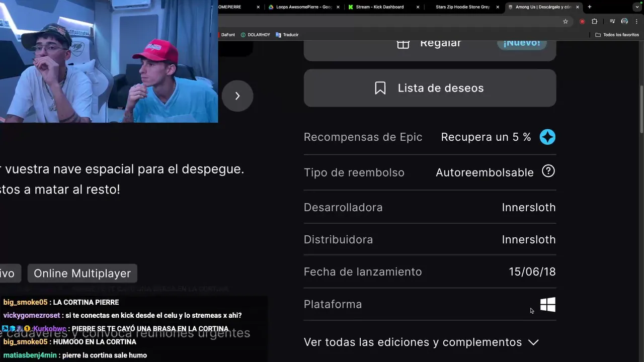The width and height of the screenshot is (644, 362).
Task: Click chat message from vickygomezroset
Action: (122, 315)
